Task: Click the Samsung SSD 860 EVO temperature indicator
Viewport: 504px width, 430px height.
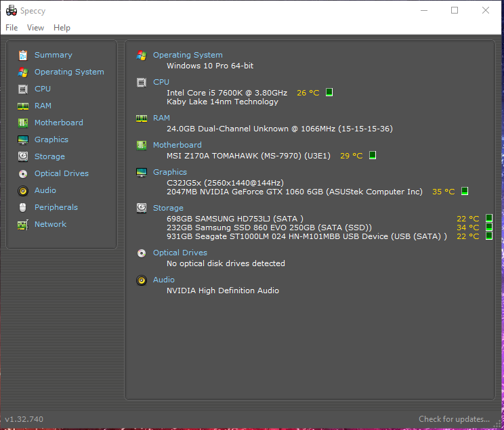Action: coord(489,228)
